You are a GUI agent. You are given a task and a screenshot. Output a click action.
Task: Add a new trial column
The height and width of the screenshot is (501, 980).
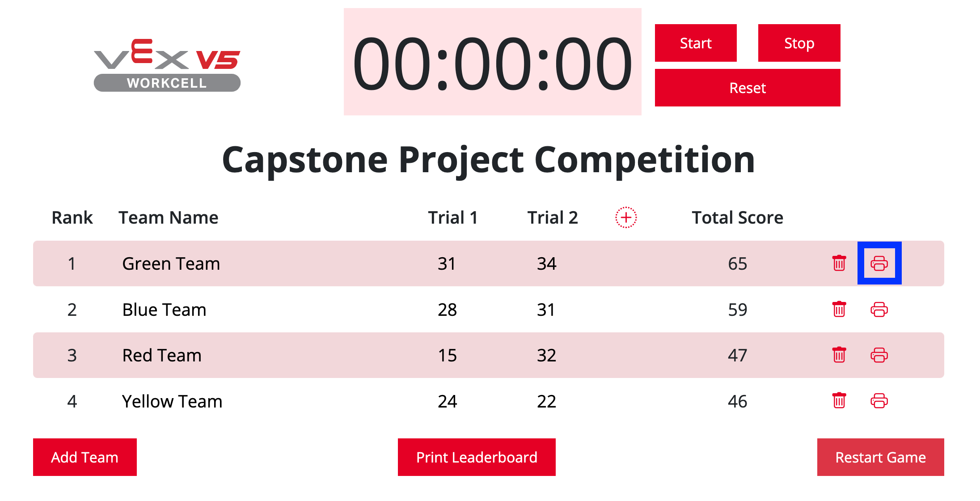click(626, 218)
